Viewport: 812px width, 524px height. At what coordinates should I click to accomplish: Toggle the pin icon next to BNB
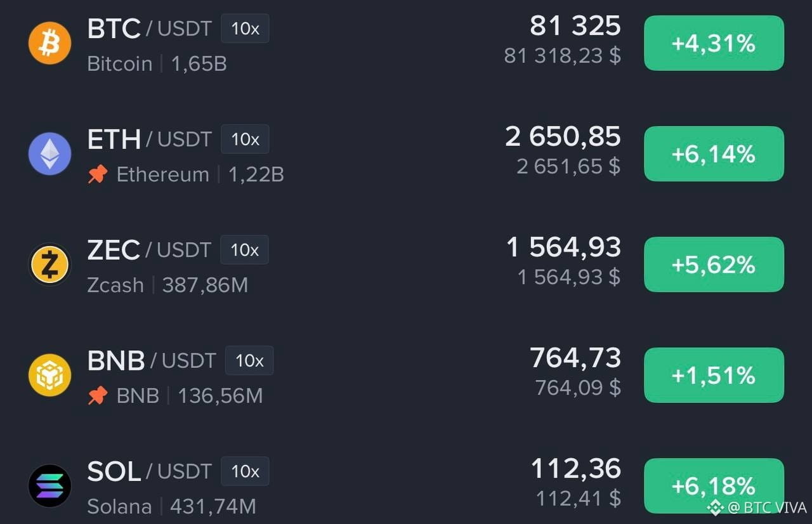98,396
